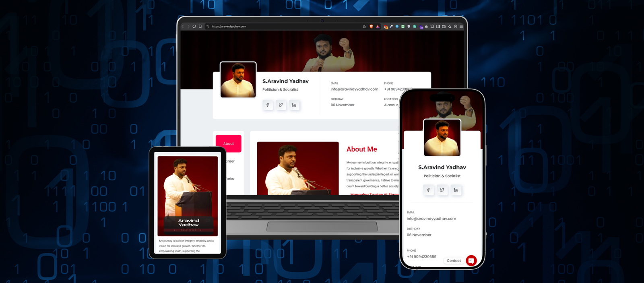The width and height of the screenshot is (644, 283).
Task: Tap the red chat bubble on phone
Action: tap(471, 260)
